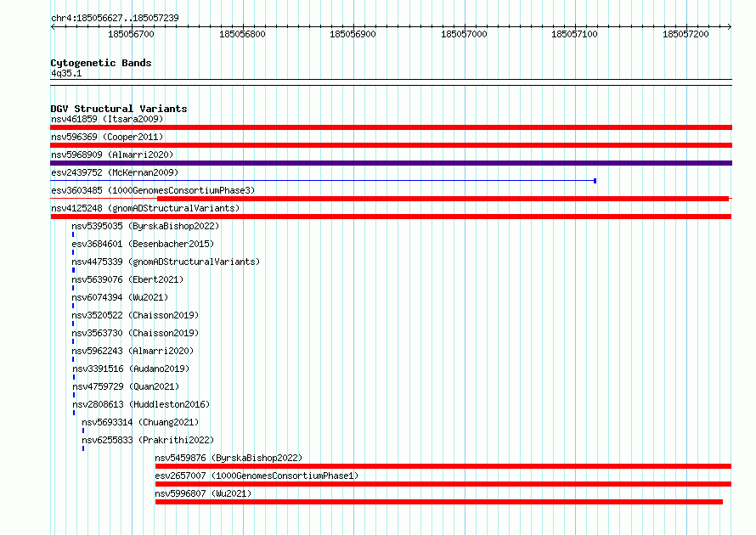Select nsv5962243 (Almarri2020) label
Image resolution: width=756 pixels, height=535 pixels.
tap(133, 351)
